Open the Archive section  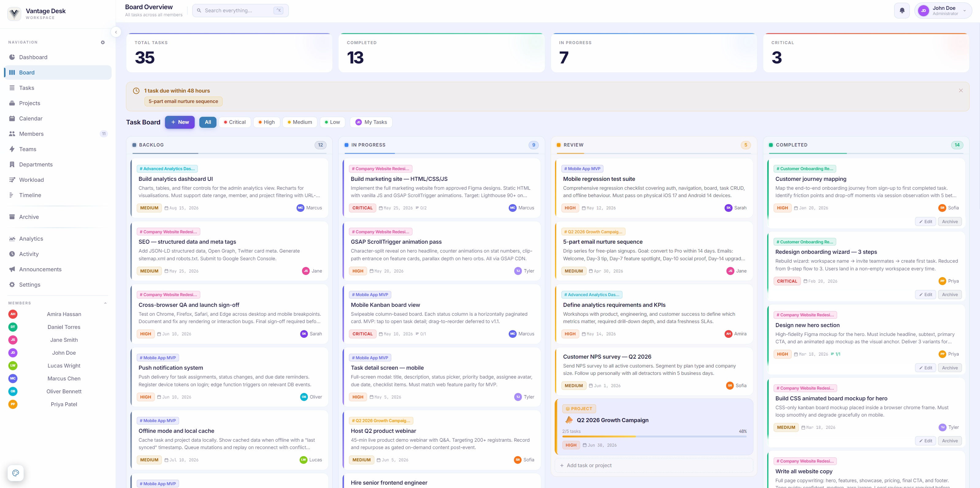(x=58, y=217)
